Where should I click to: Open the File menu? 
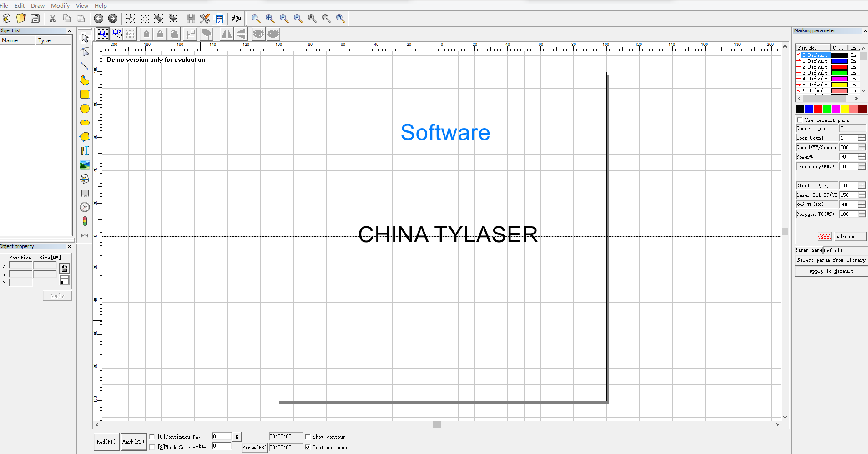pyautogui.click(x=4, y=5)
